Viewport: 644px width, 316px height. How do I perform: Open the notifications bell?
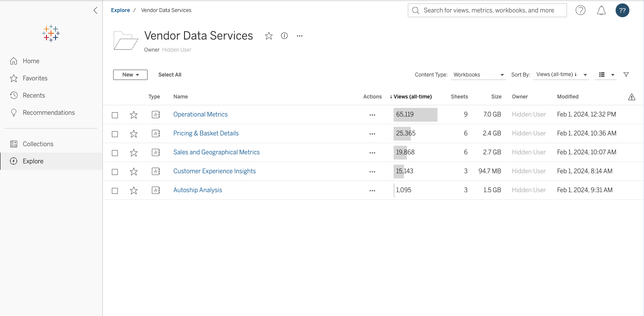tap(601, 10)
